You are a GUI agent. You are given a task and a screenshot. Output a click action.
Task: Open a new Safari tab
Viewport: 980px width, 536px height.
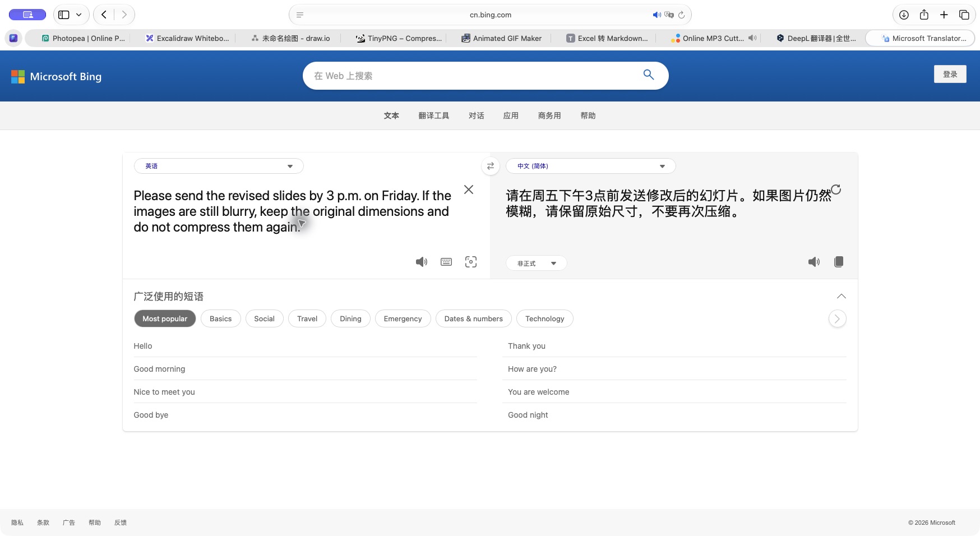pyautogui.click(x=944, y=15)
